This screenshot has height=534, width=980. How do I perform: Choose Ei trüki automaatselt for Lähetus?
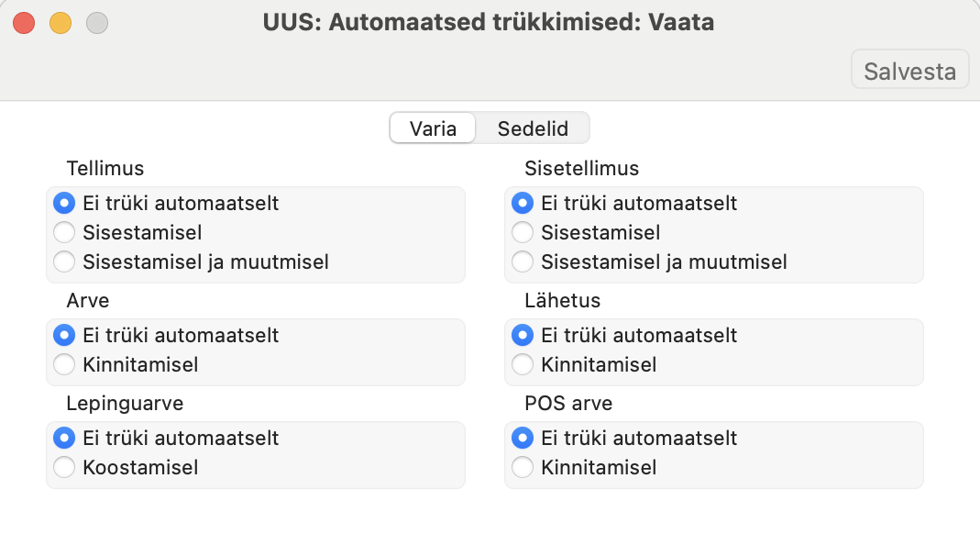tap(523, 335)
